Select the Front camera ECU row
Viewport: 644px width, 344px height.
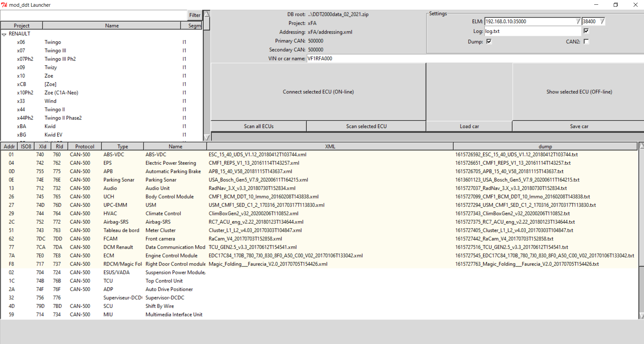coord(319,239)
